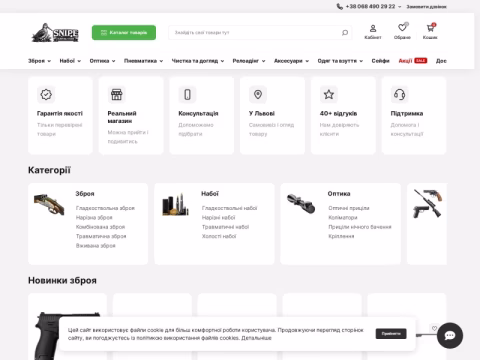The width and height of the screenshot is (480, 360).
Task: Click the Реальний магазин storefront icon
Action: tap(117, 95)
